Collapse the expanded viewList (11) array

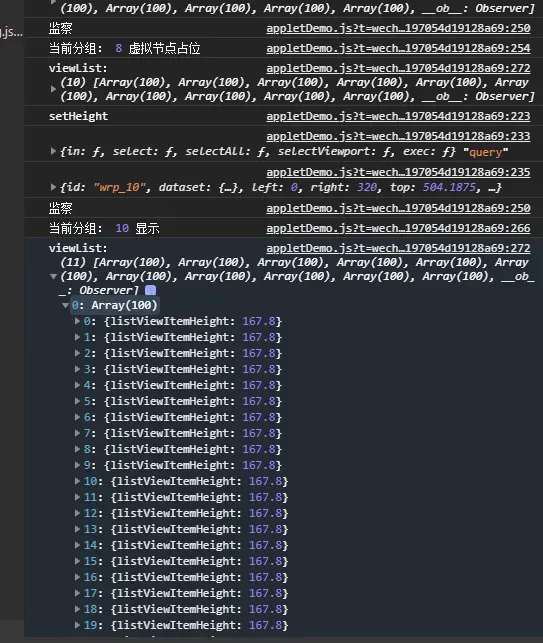pos(53,276)
